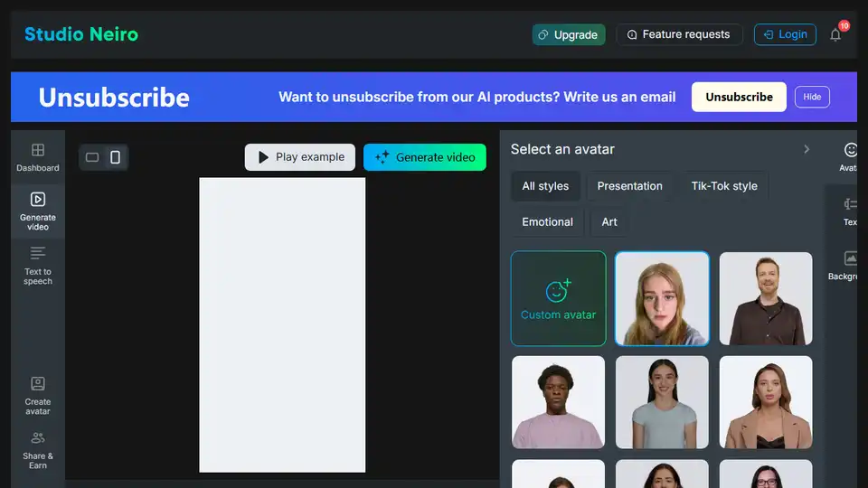Click the Login button
868x488 pixels.
pos(785,34)
